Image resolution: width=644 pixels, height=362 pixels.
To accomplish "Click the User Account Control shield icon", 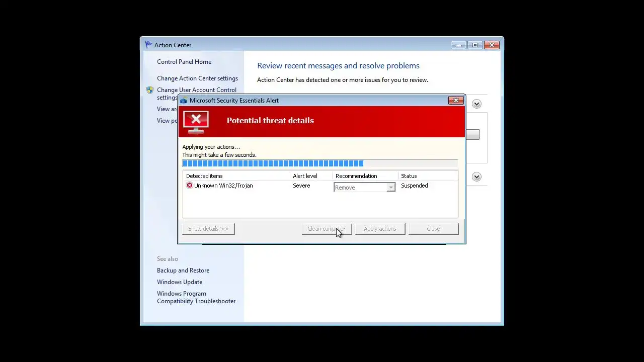I will click(150, 90).
